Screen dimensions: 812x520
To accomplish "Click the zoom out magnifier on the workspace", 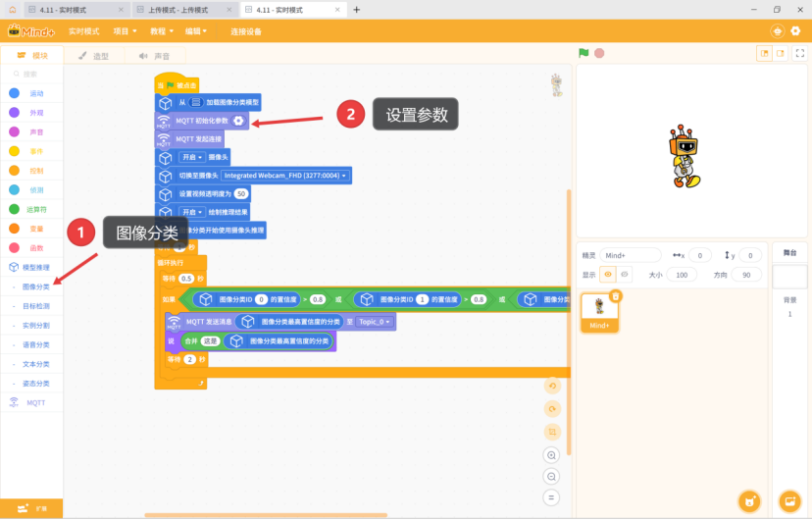I will (x=552, y=476).
